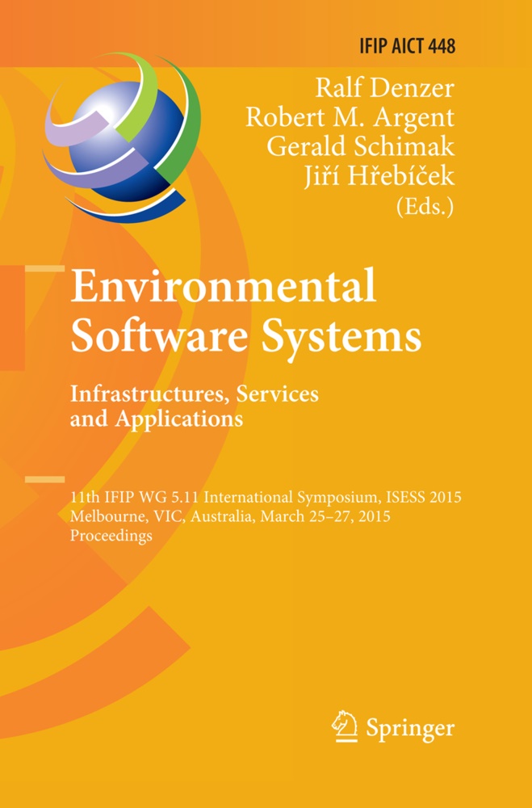Click the word Environmental in the title
This screenshot has height=808, width=532.
[x=223, y=287]
